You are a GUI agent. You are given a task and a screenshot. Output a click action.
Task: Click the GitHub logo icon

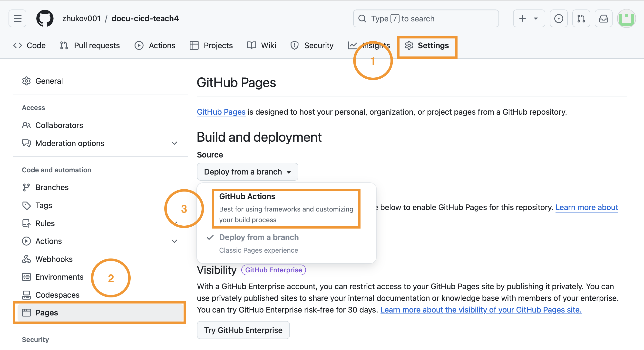coord(45,18)
